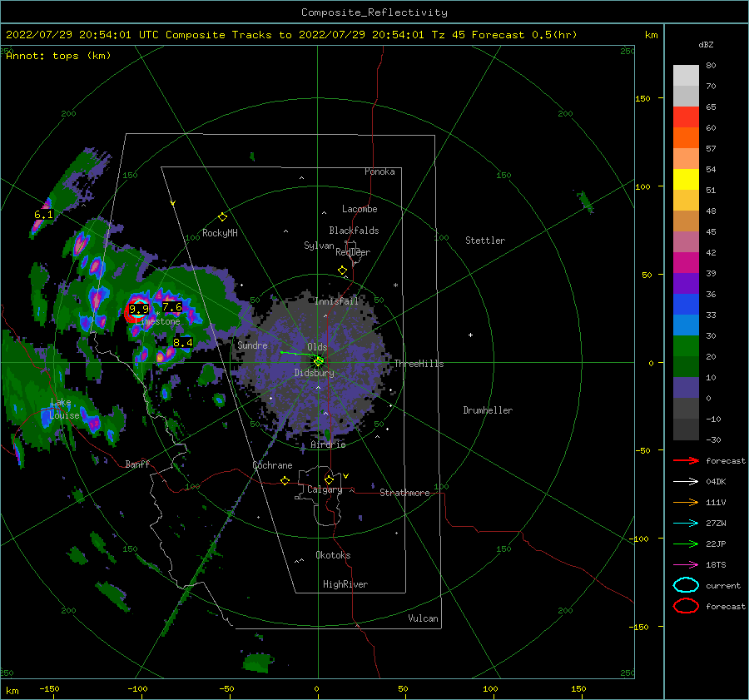
Task: Click the RedDeer city label
Action: pos(353,252)
